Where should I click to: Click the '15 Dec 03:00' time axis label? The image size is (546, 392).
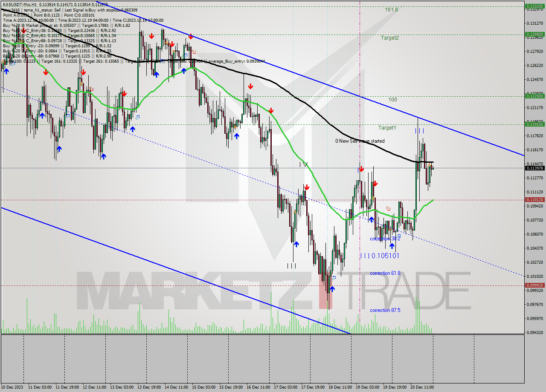pyautogui.click(x=204, y=387)
